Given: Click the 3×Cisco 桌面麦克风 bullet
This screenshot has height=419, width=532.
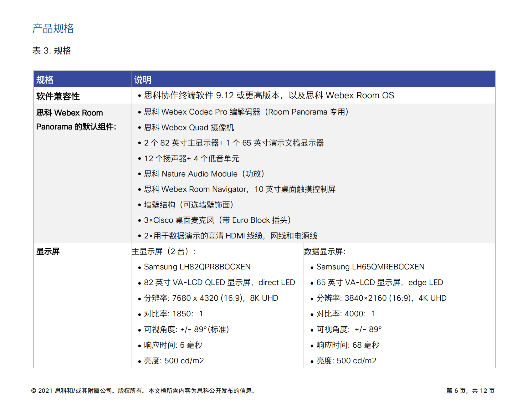Looking at the screenshot, I should (218, 220).
